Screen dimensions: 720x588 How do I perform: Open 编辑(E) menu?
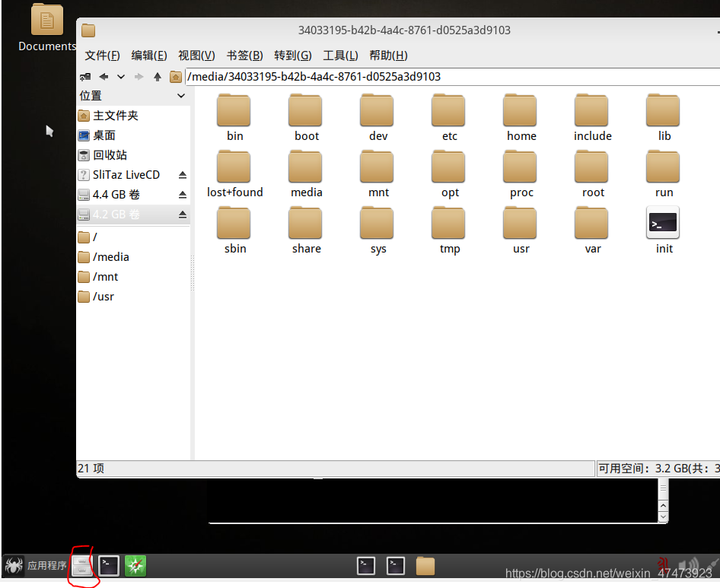point(149,56)
